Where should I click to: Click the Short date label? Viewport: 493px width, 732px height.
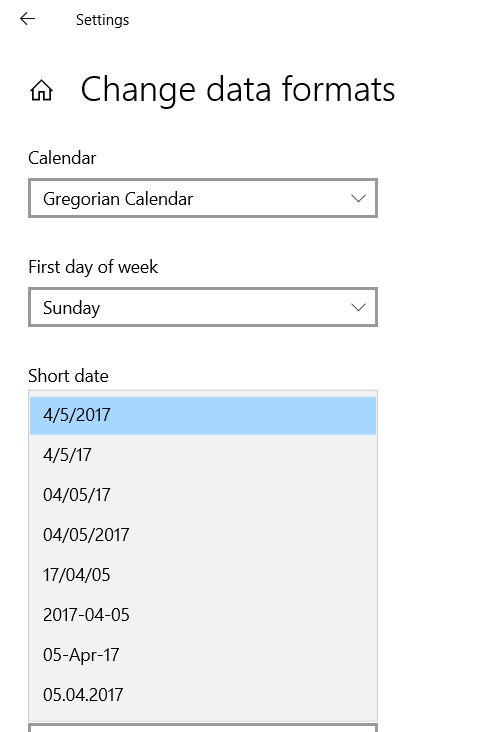(68, 376)
